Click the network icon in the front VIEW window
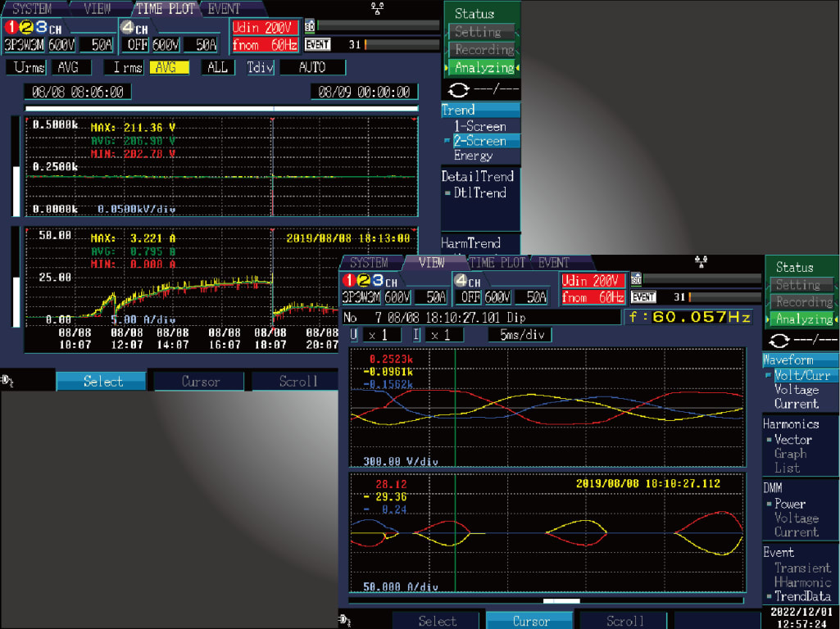840x629 pixels. (701, 262)
